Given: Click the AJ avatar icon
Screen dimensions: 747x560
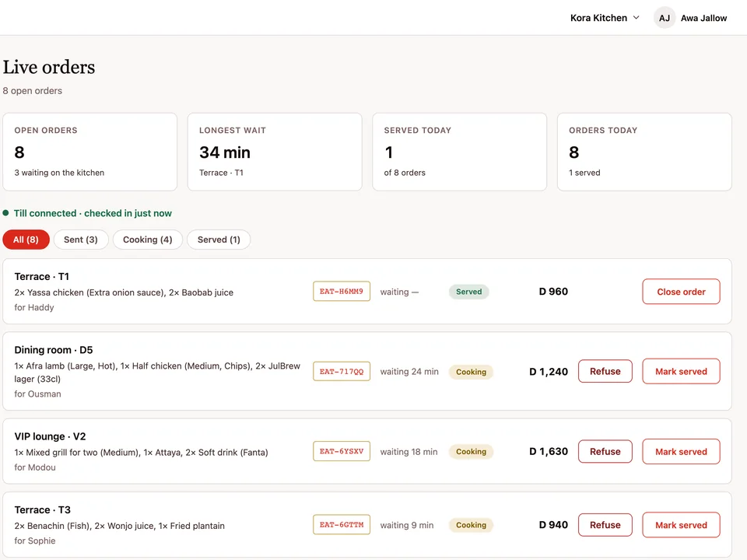Looking at the screenshot, I should coord(664,18).
